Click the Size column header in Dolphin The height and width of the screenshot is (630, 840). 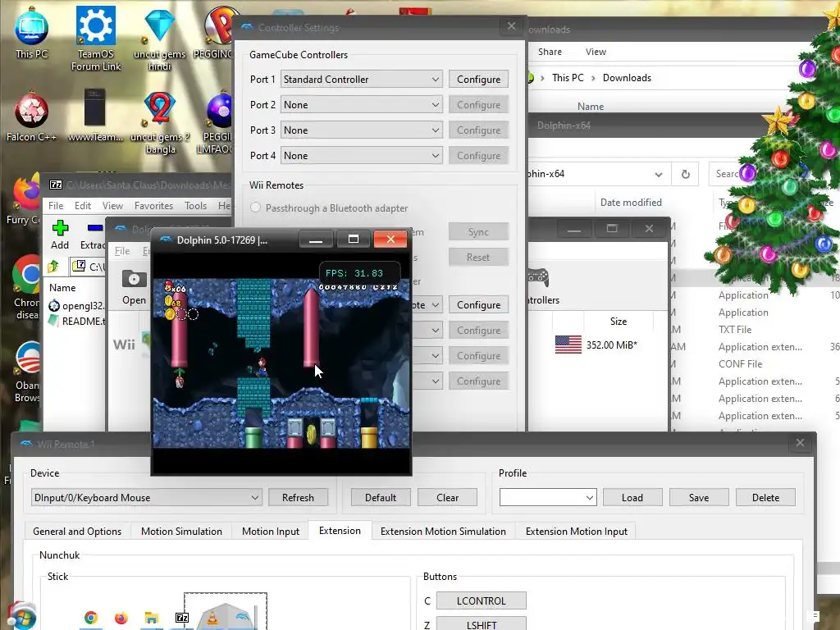tap(619, 322)
